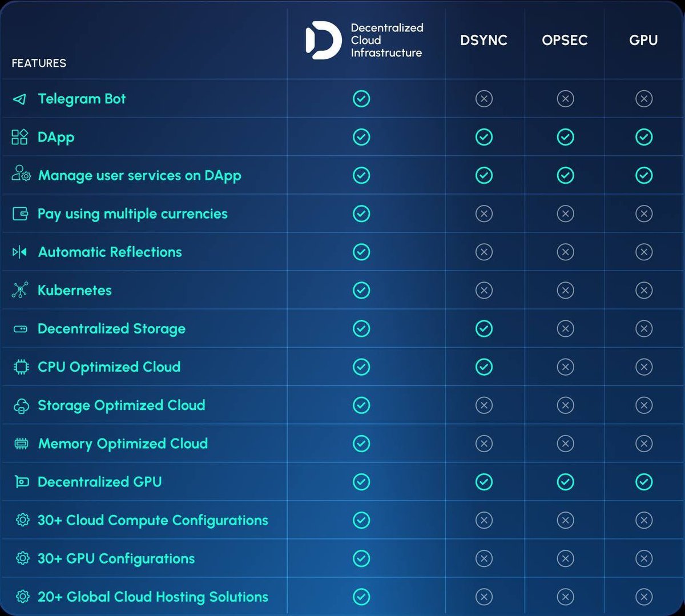Click OPSEC's checkmark in the DApp row
685x616 pixels.
pyautogui.click(x=565, y=137)
